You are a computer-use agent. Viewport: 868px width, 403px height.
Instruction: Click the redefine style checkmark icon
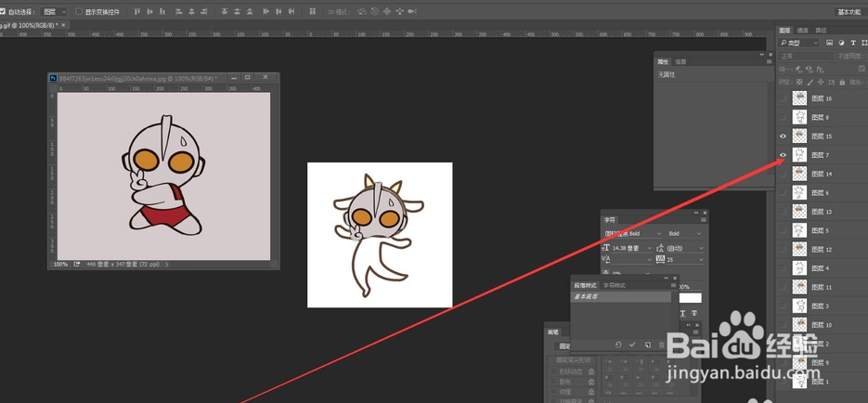(632, 344)
